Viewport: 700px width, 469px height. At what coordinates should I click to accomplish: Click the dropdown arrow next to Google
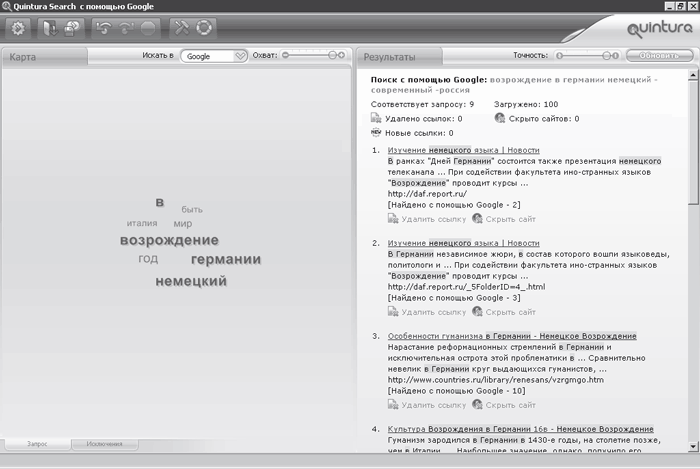(240, 56)
